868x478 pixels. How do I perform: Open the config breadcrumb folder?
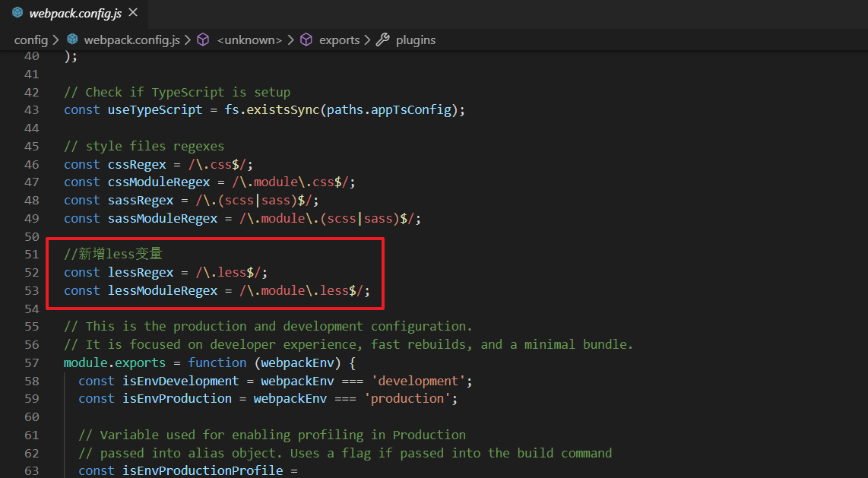[31, 40]
